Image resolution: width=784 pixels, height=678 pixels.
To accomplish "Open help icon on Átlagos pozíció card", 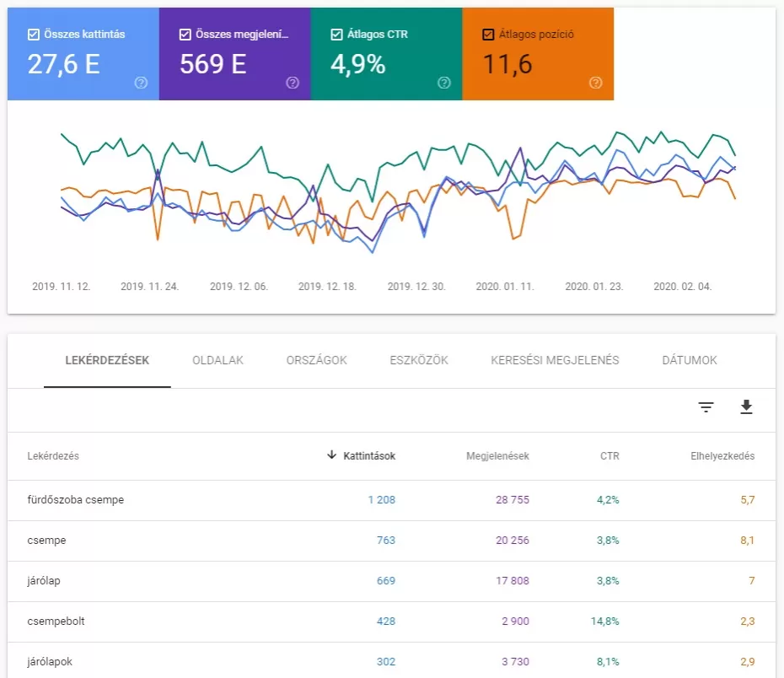I will coord(595,83).
